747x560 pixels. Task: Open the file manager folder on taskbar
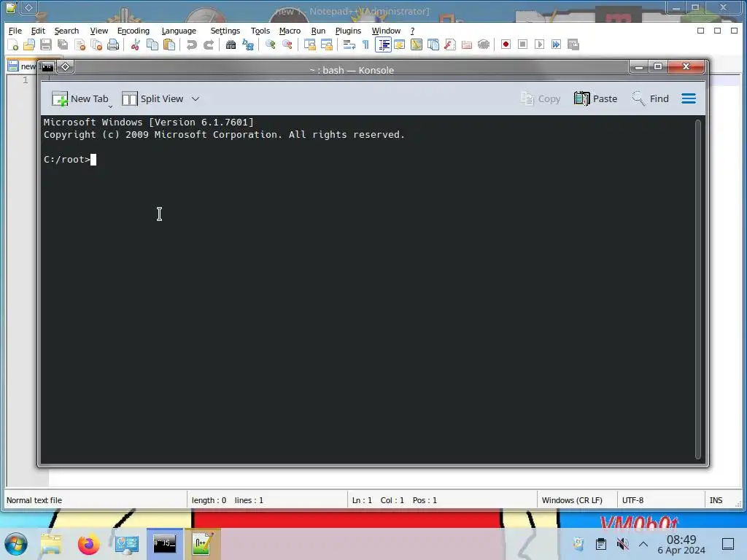point(51,544)
